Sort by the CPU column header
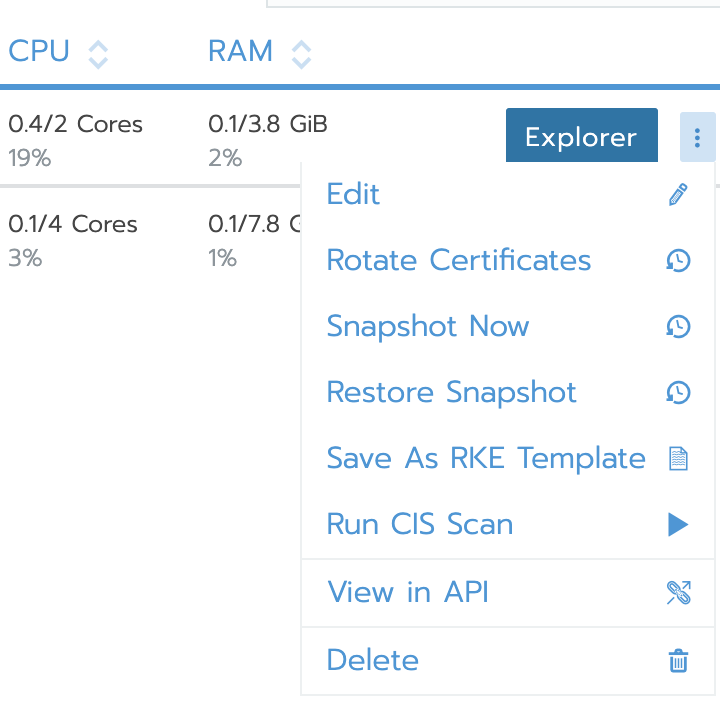The image size is (720, 712). 39,50
